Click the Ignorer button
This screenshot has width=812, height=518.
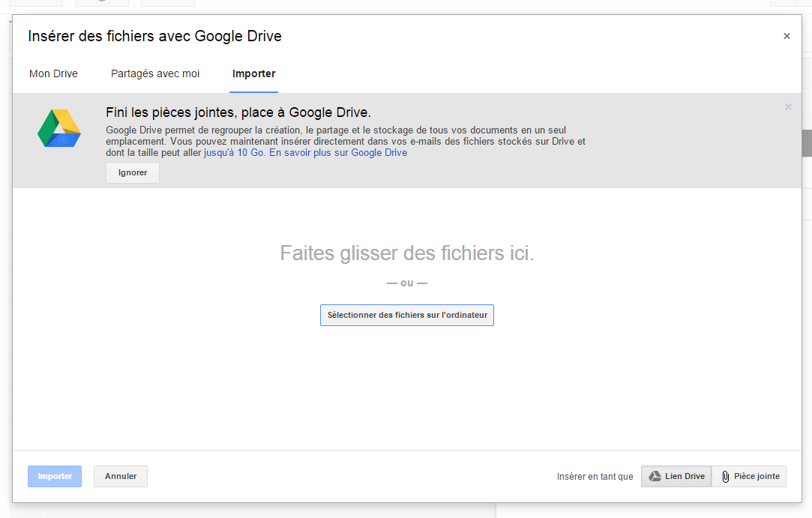(x=133, y=172)
